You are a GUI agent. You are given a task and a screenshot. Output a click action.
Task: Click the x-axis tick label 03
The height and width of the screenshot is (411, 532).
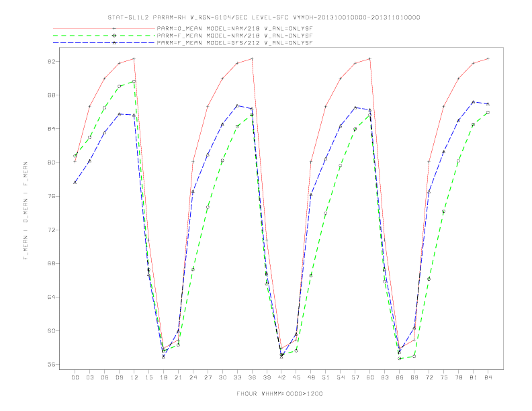89,377
